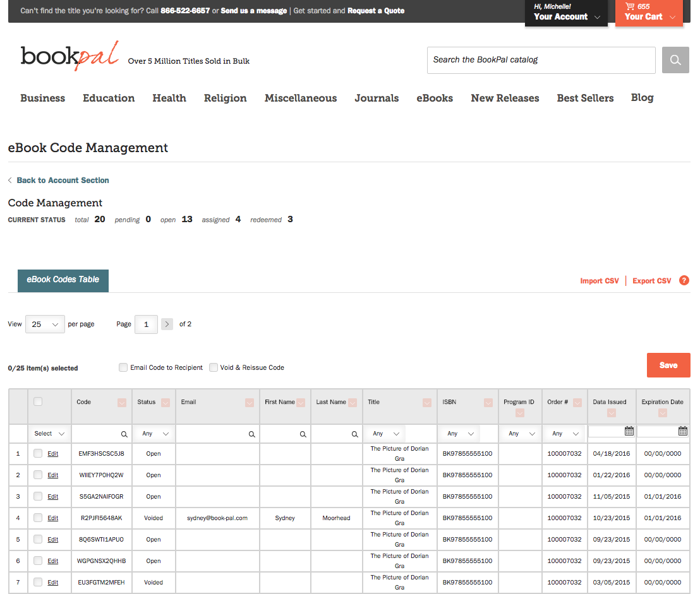Image resolution: width=700 pixels, height=594 pixels.
Task: Open the Education category menu
Action: (x=109, y=98)
